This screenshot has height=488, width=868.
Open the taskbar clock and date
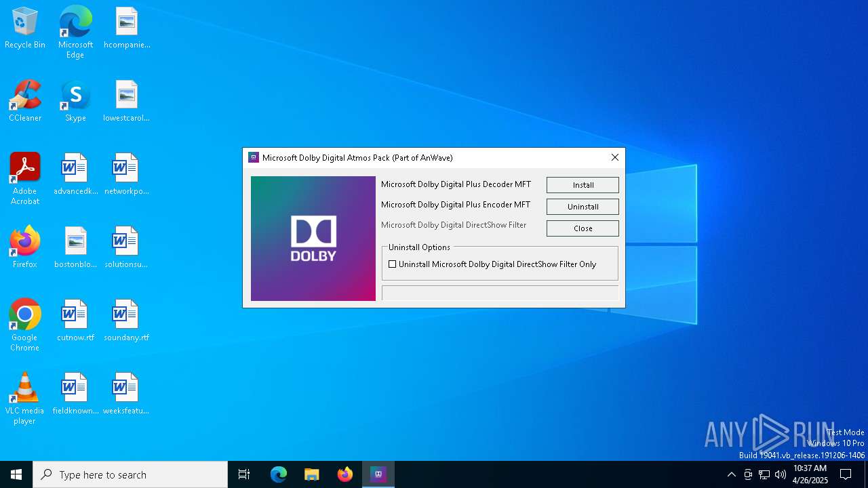pos(810,474)
